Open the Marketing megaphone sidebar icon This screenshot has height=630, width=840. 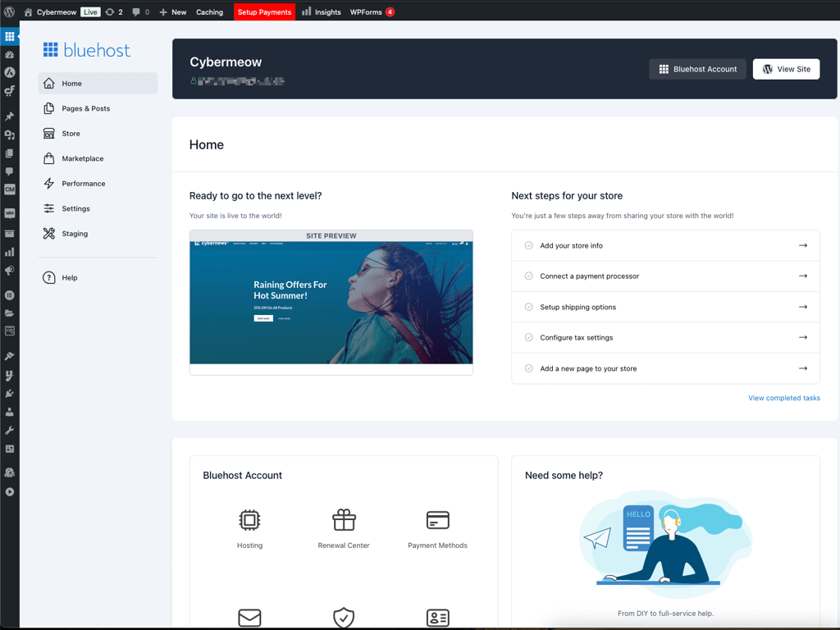tap(10, 271)
